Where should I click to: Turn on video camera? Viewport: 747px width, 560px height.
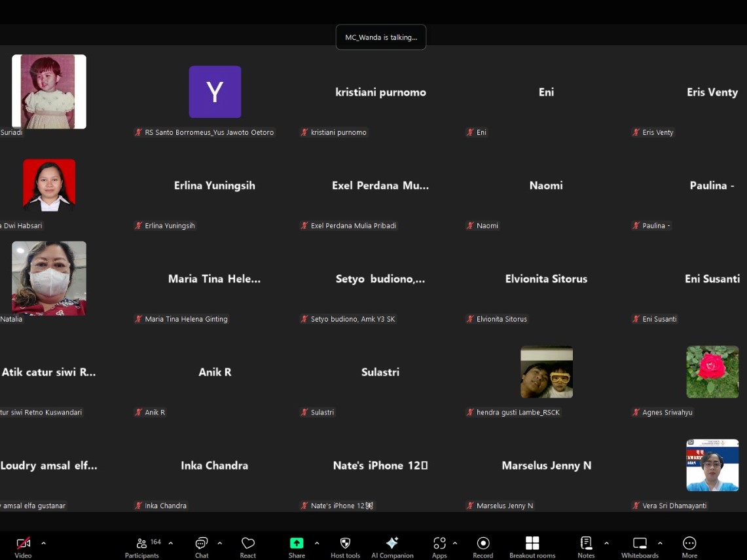[x=23, y=547]
